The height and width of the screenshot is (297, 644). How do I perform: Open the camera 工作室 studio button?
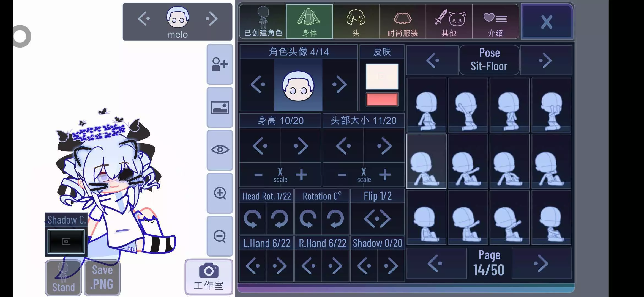pyautogui.click(x=209, y=277)
